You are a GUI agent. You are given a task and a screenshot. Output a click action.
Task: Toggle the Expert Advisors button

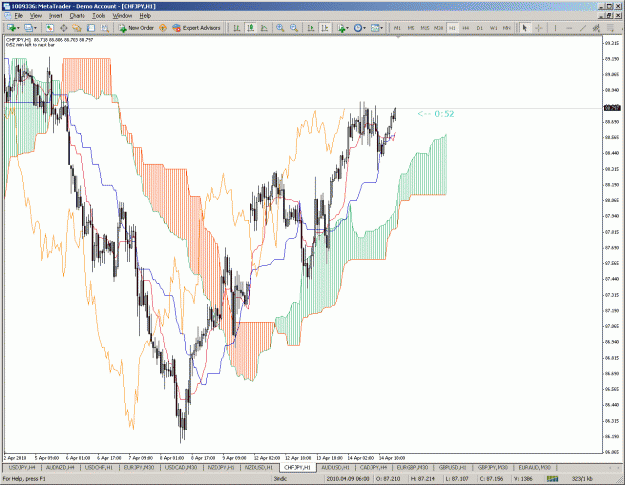tap(196, 28)
